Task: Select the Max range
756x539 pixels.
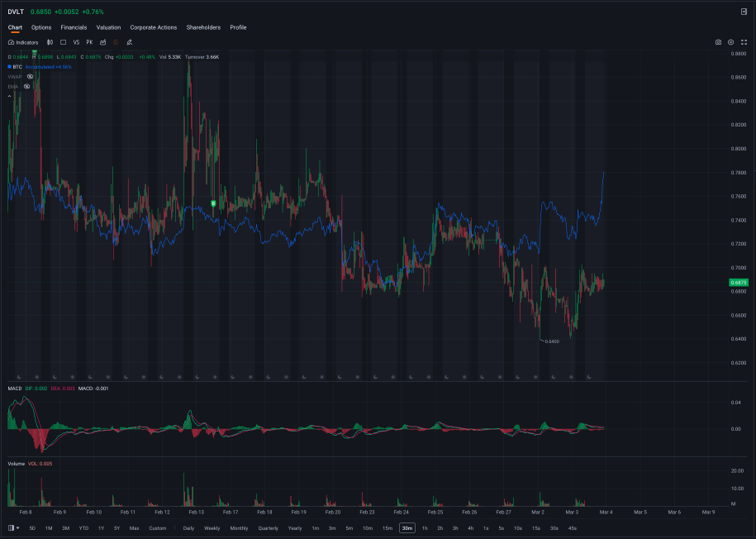Action: click(135, 528)
